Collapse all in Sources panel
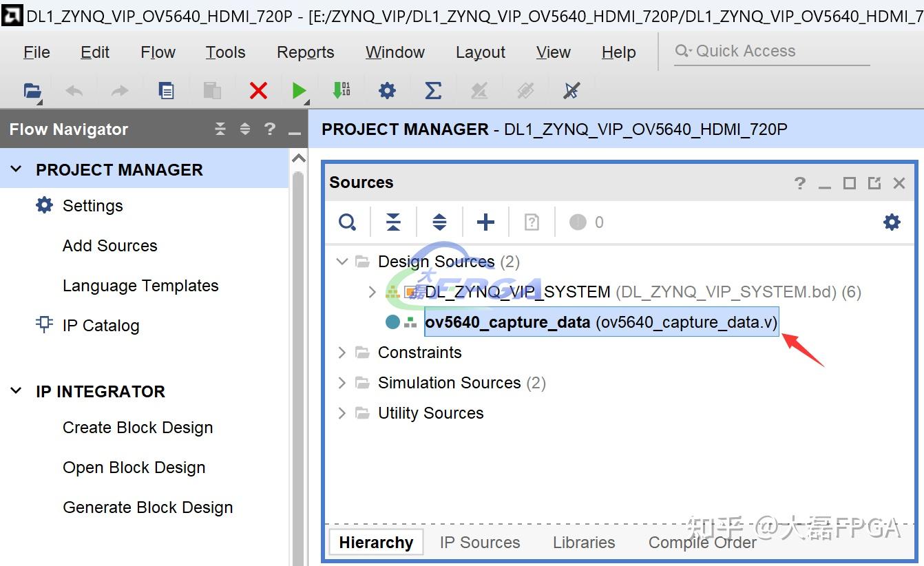The width and height of the screenshot is (924, 566). (393, 222)
